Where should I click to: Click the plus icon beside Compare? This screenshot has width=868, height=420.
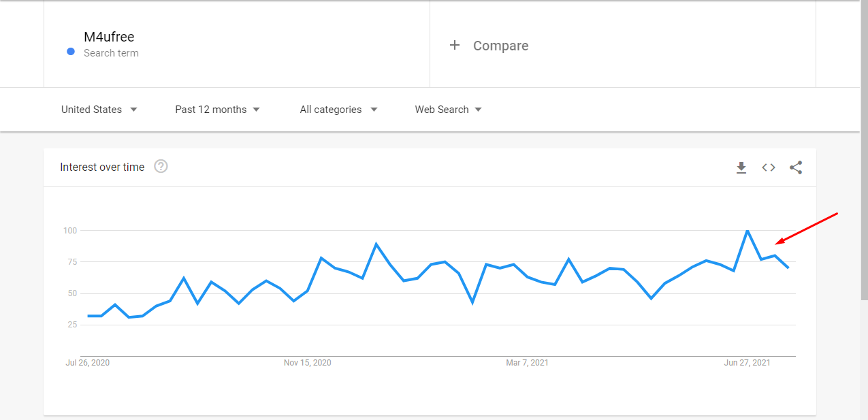tap(455, 45)
